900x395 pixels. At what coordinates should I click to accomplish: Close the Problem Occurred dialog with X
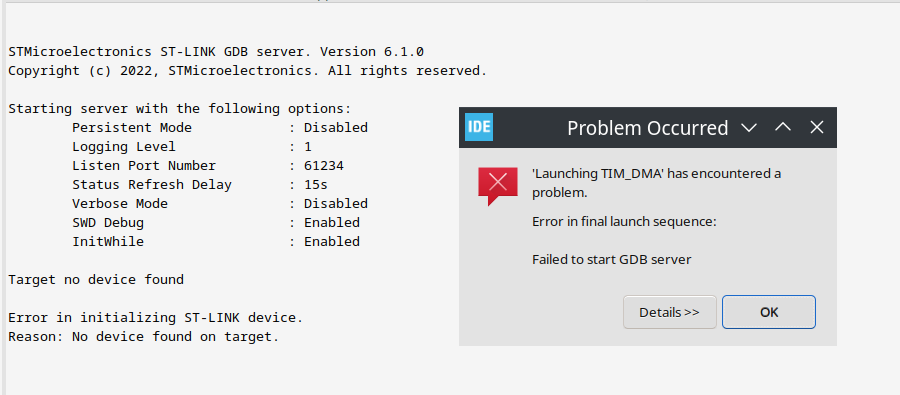pos(817,127)
